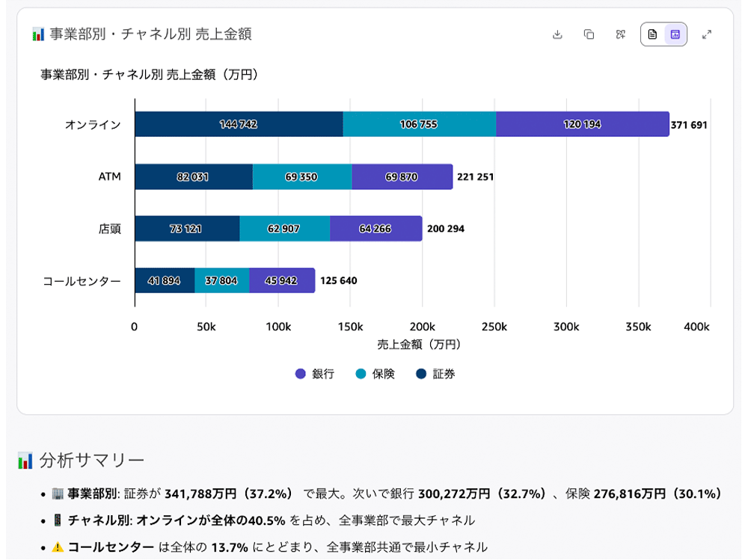748x560 pixels.
Task: Click the 店頭 category axis label
Action: click(x=110, y=229)
